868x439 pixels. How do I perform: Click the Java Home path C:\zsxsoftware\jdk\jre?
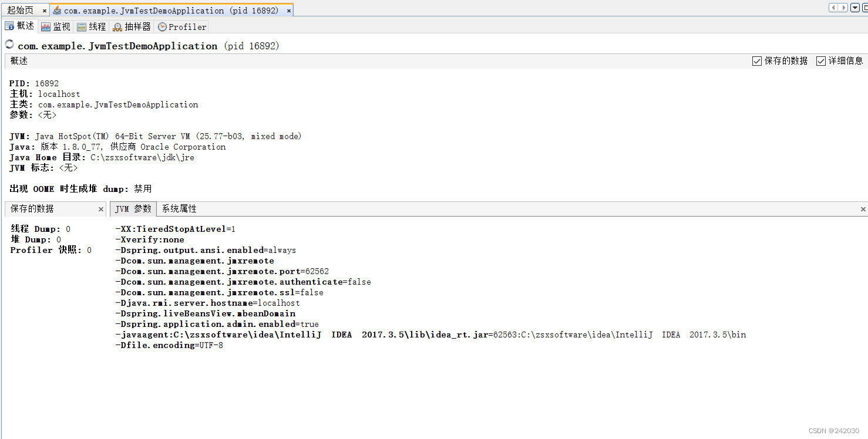(142, 157)
